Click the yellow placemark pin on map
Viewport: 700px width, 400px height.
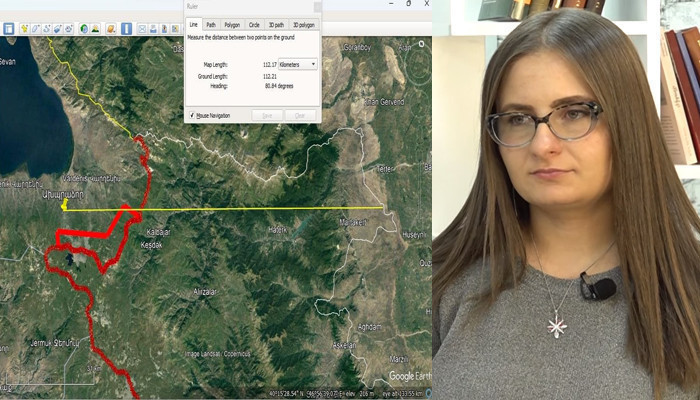click(x=64, y=205)
